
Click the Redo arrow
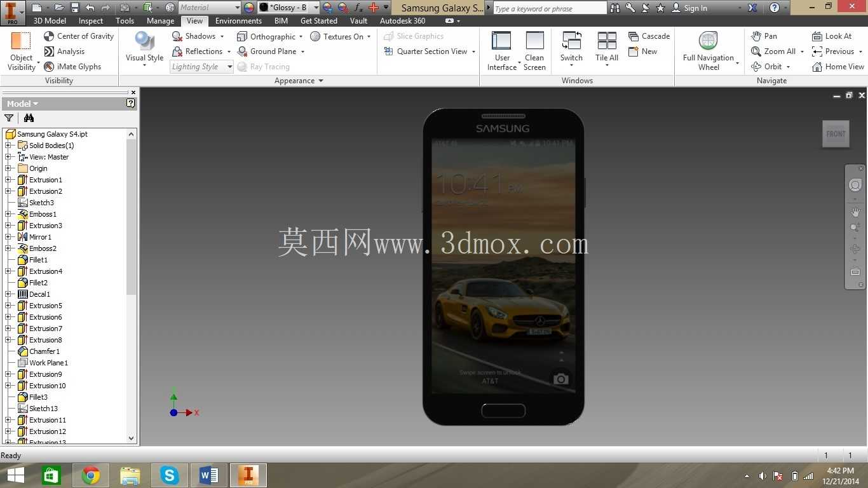106,8
